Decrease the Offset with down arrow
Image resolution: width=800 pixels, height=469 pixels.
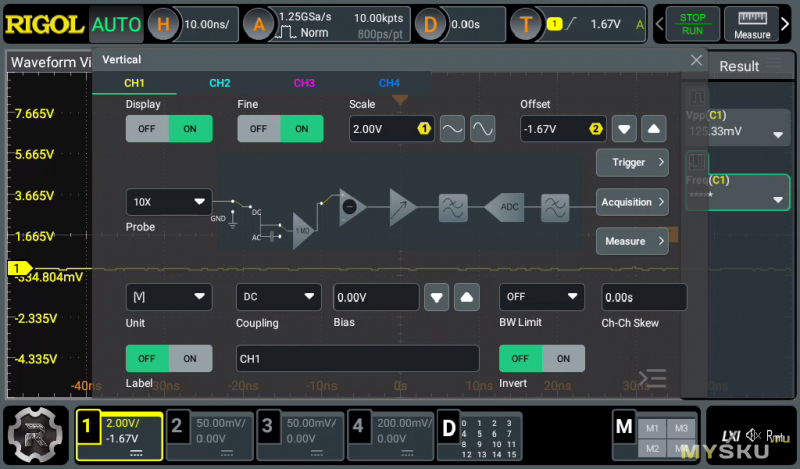tap(624, 129)
